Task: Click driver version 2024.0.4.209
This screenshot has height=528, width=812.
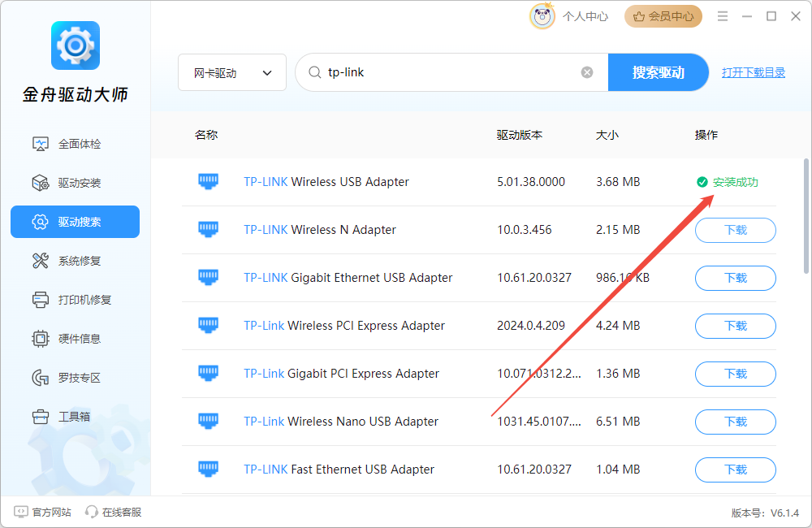Action: tap(531, 326)
